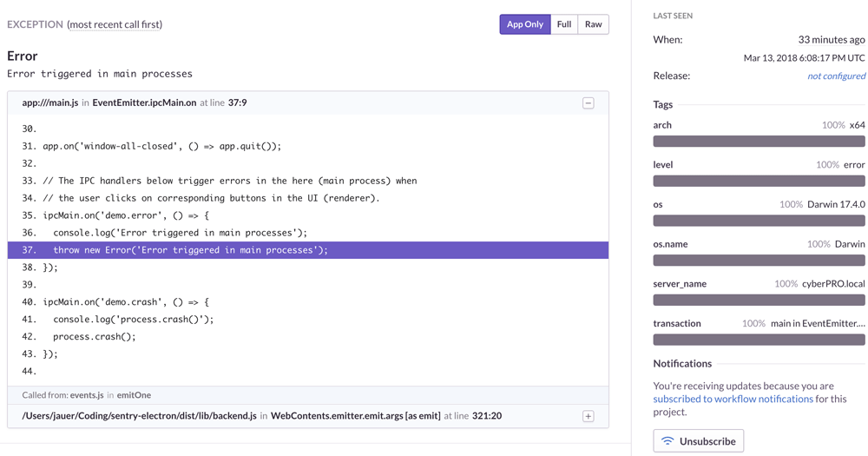Open 'subscribed to workflow notifications' link
This screenshot has height=456, width=868.
click(x=733, y=399)
